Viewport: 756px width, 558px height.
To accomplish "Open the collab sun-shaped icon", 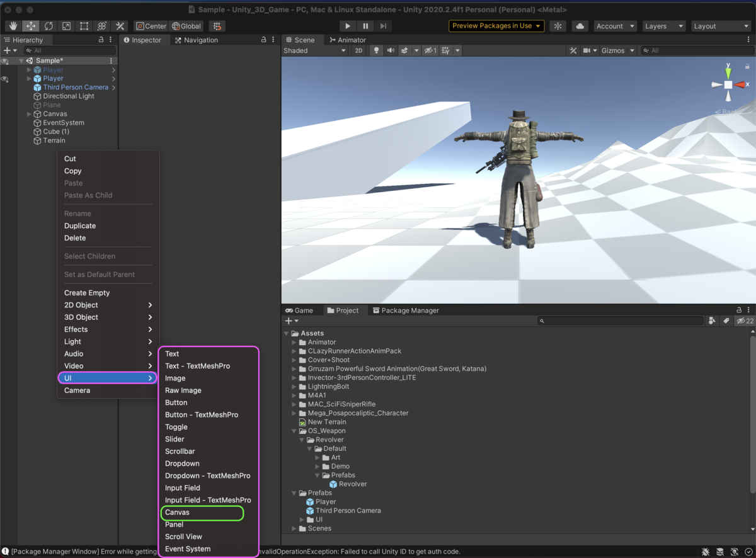I will pos(558,26).
